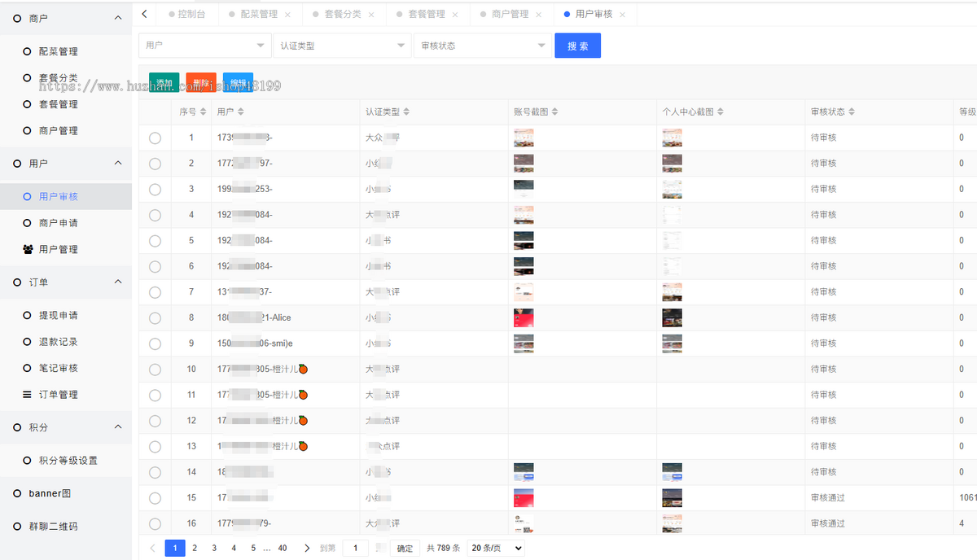Switch to the 商户管理 tab
Image resolution: width=977 pixels, height=560 pixels.
(x=509, y=14)
